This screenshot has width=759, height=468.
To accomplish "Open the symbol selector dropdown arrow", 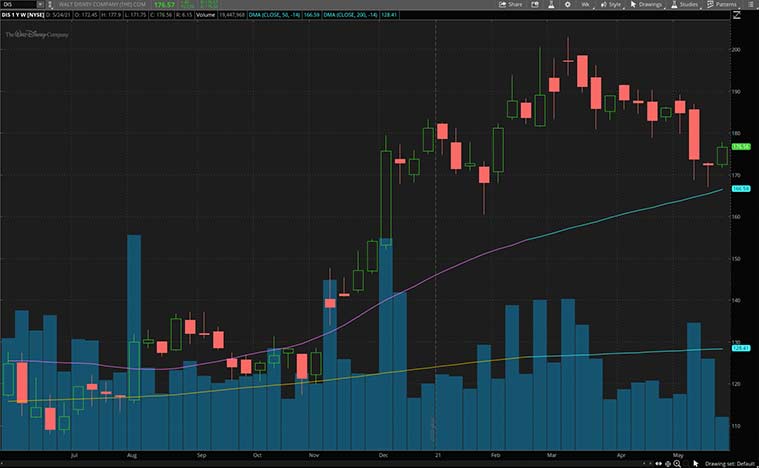I will coord(40,4).
